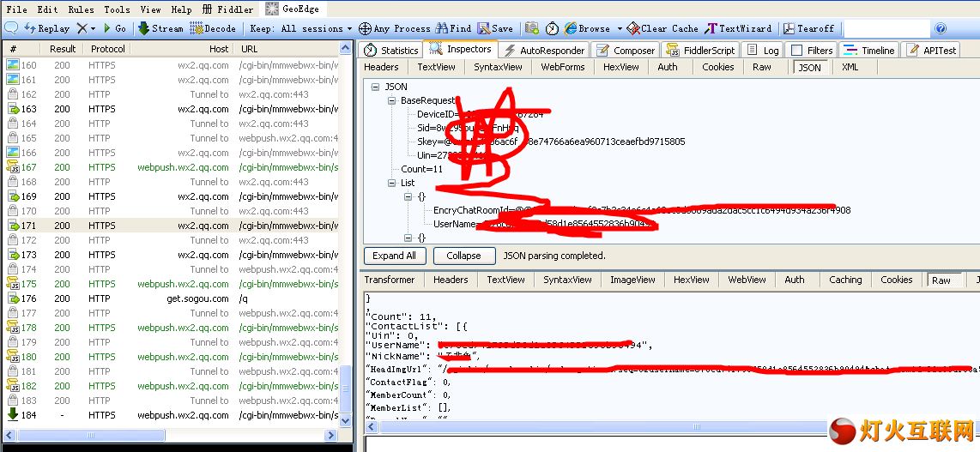Viewport: 980px width, 452px height.
Task: Toggle Decode option in toolbar
Action: 213,28
